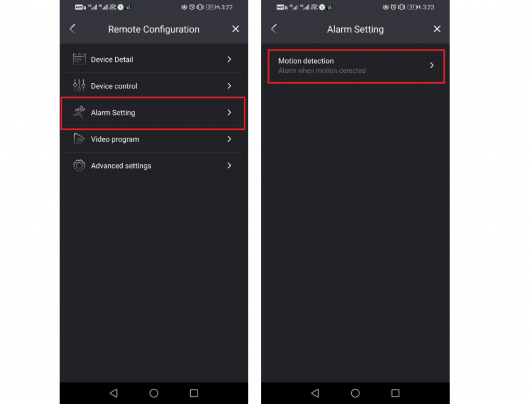The width and height of the screenshot is (532, 404).
Task: Tap Android back triangle on right phone
Action: (x=315, y=393)
